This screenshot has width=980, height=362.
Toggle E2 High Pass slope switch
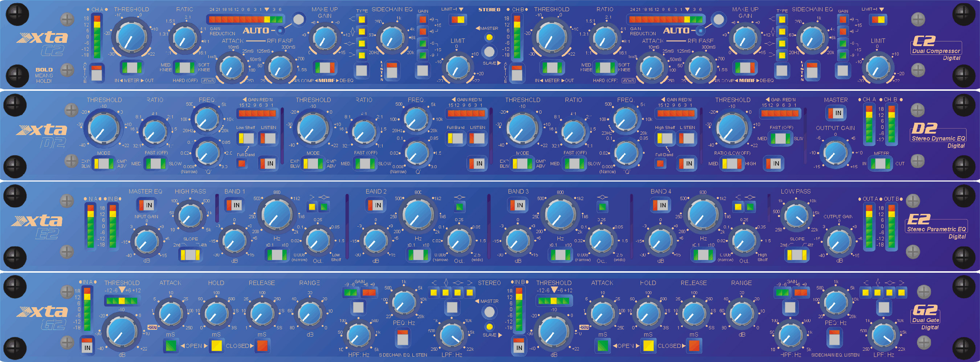[x=190, y=254]
